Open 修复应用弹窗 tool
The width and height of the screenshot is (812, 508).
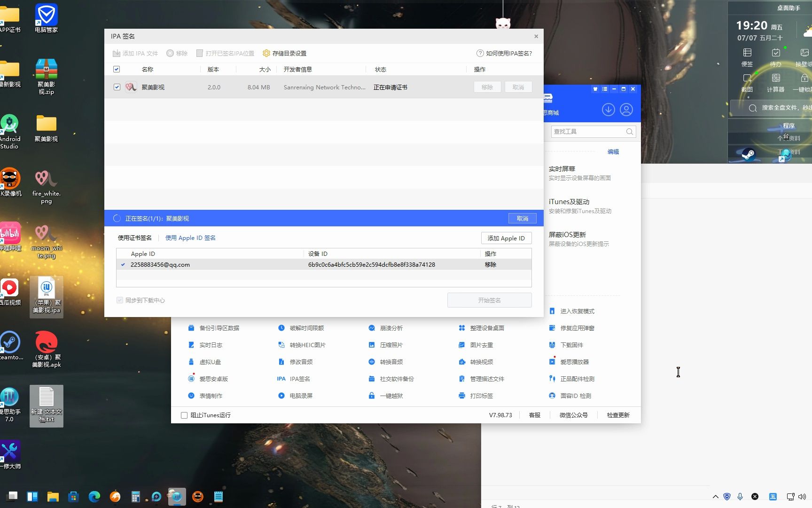coord(572,328)
